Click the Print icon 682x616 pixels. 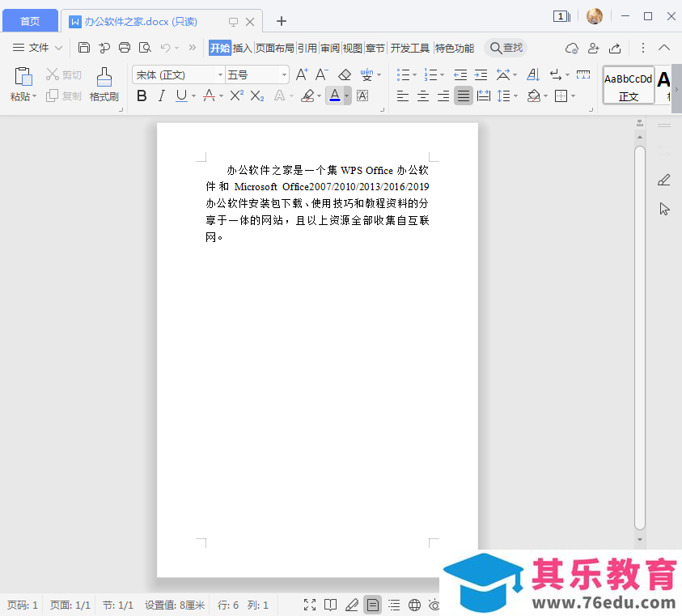point(125,48)
